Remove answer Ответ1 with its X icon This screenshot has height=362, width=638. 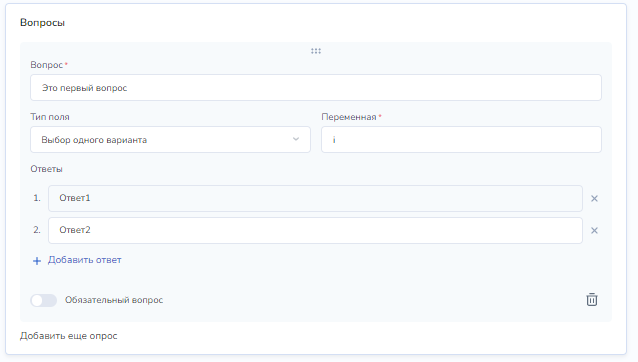[594, 198]
